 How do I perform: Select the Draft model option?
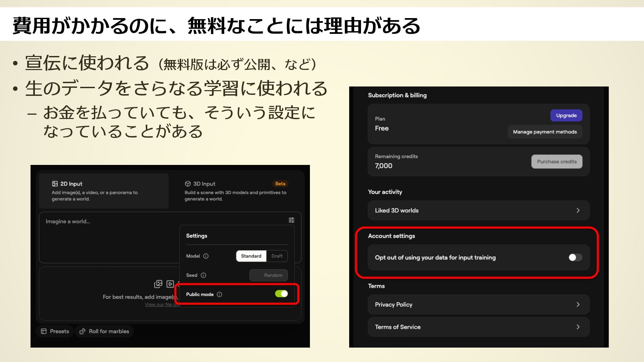(277, 256)
